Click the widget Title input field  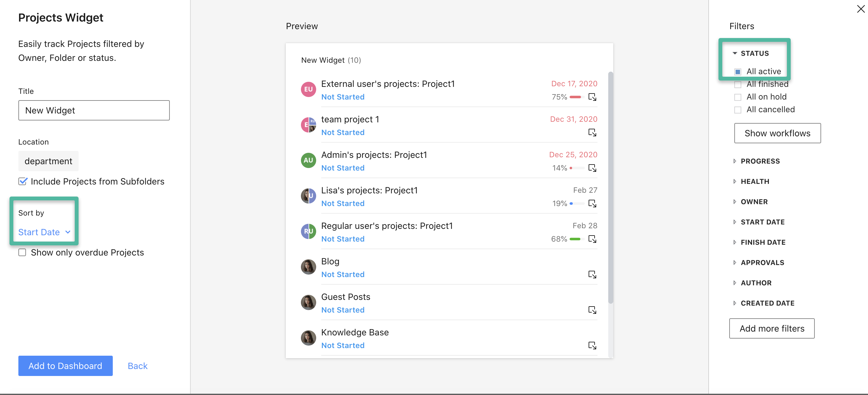[x=94, y=110]
